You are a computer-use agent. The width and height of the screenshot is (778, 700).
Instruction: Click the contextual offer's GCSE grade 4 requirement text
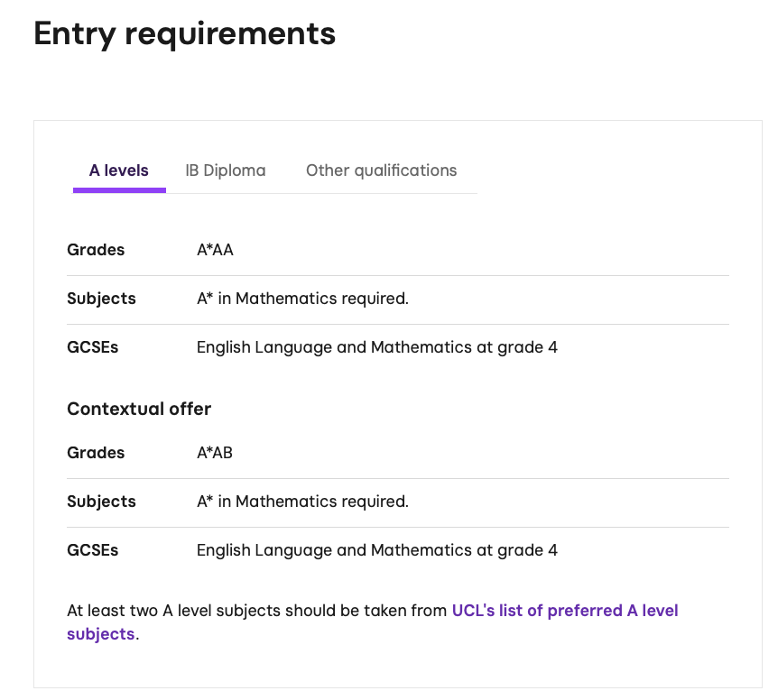(x=376, y=550)
